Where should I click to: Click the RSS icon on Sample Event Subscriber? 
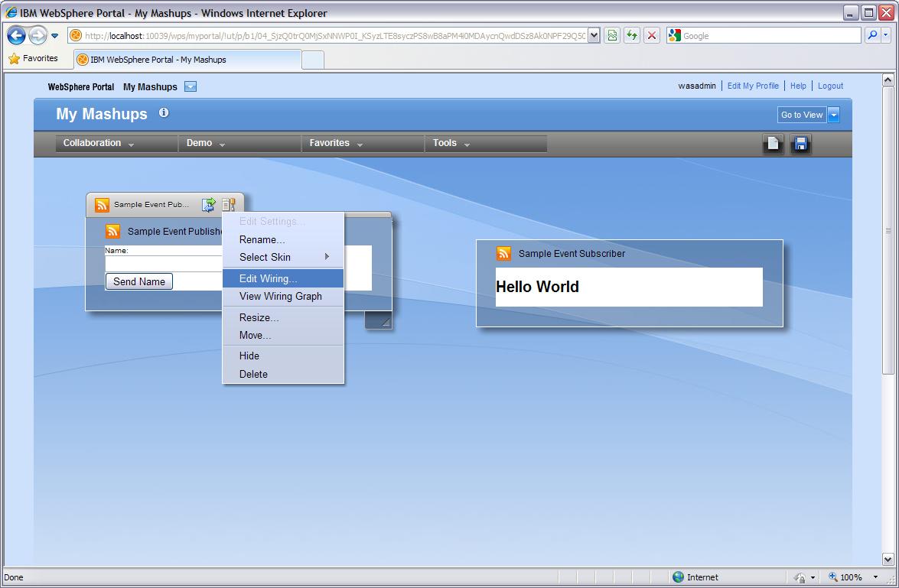click(503, 253)
